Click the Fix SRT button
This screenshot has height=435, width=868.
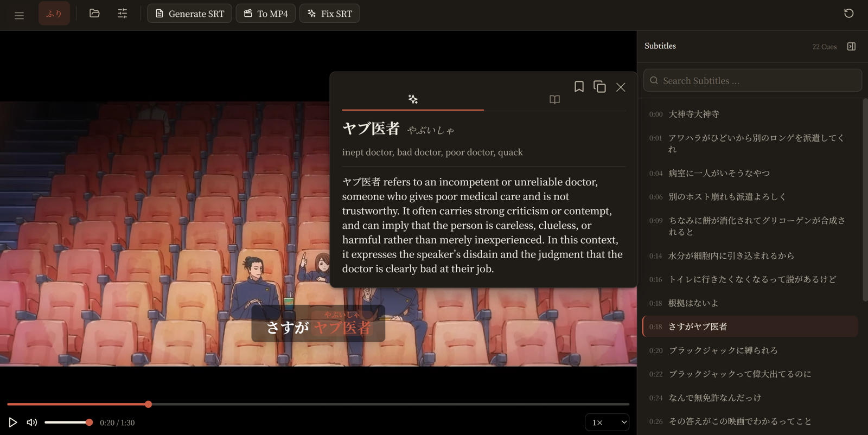pyautogui.click(x=330, y=14)
